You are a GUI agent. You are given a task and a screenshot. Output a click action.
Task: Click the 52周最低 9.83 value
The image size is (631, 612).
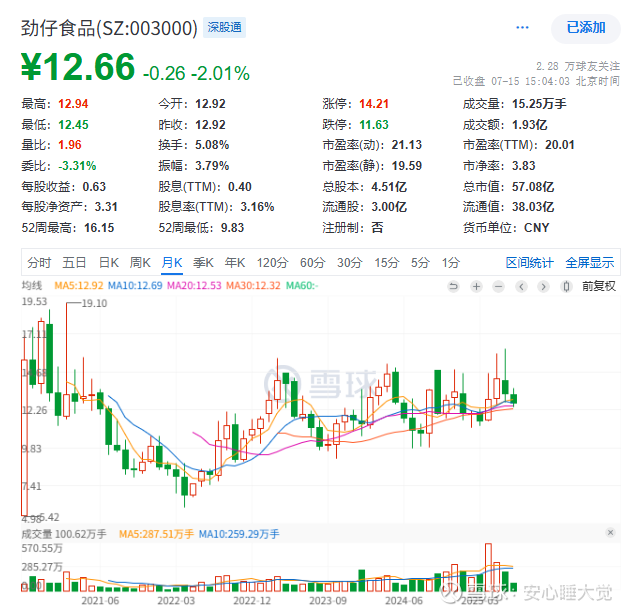[x=232, y=228]
